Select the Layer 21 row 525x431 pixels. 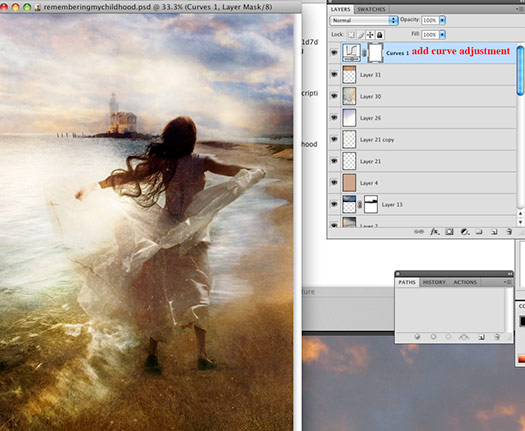(423, 161)
